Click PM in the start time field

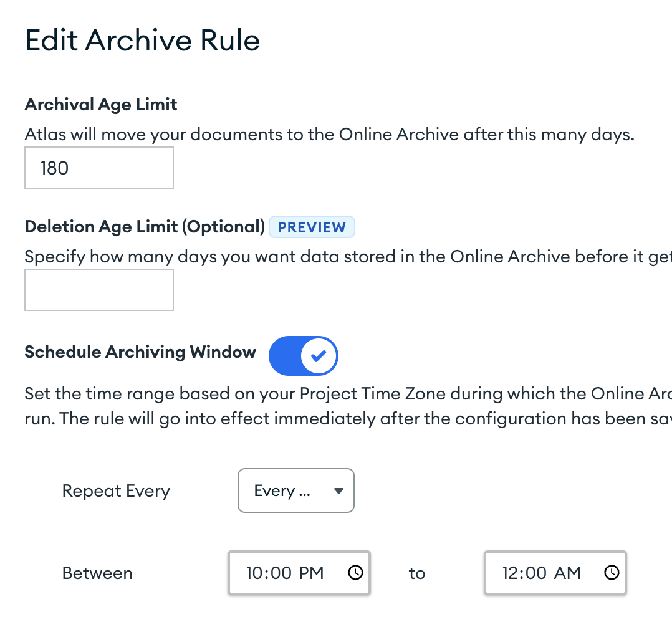311,573
